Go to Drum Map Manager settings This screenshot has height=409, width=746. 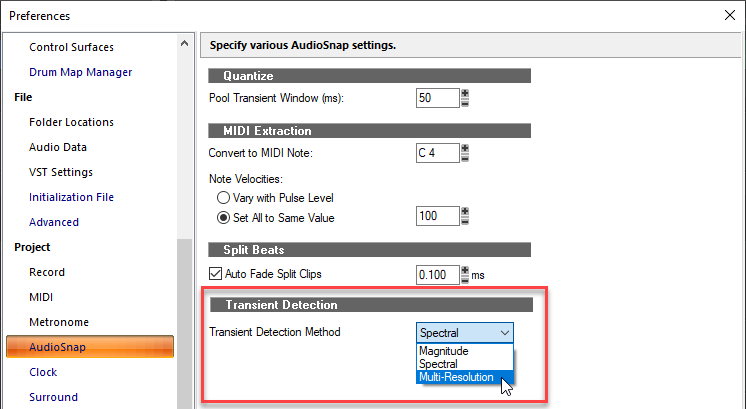(x=80, y=72)
